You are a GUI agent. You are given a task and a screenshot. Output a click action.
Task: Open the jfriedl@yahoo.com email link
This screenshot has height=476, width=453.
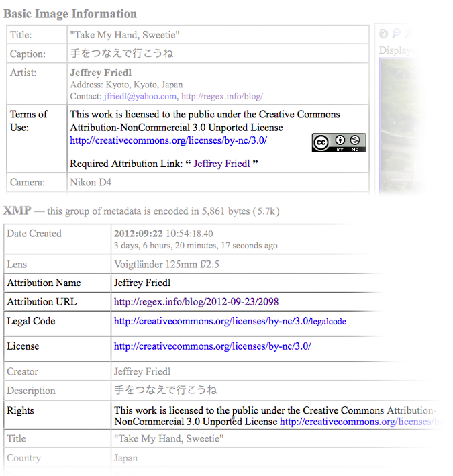pyautogui.click(x=140, y=96)
